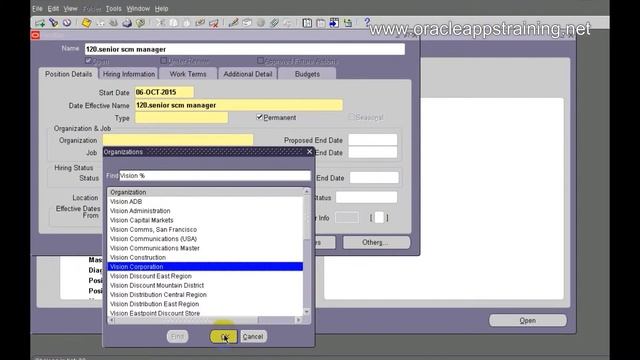Image resolution: width=640 pixels, height=360 pixels.
Task: Open the Edit menu
Action: tap(53, 9)
